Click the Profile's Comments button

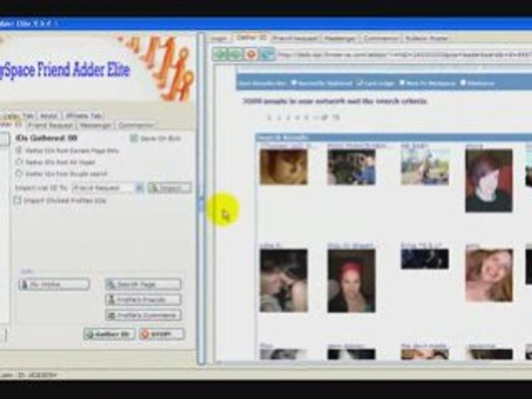tap(143, 316)
